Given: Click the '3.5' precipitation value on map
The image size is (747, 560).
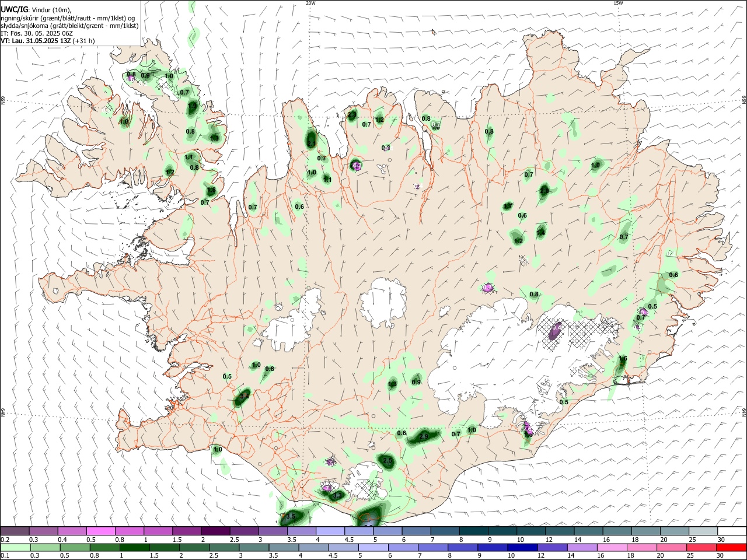Looking at the screenshot, I should click(291, 517).
